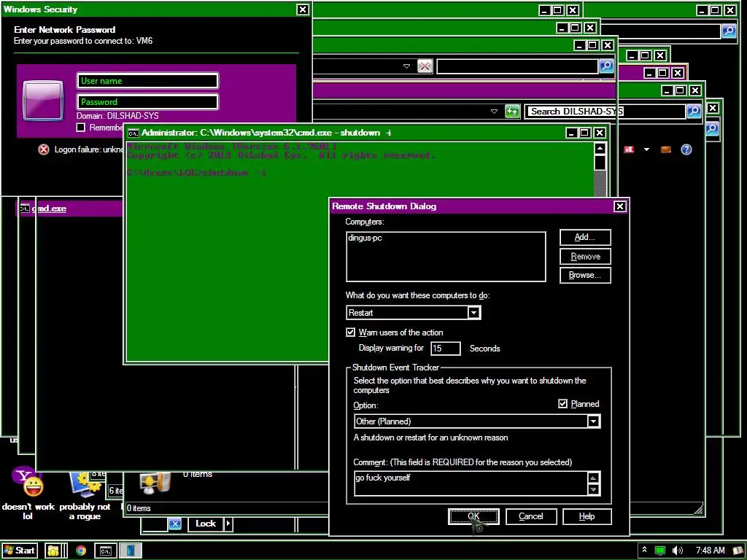Open the address history arrow beside green refresh

494,112
